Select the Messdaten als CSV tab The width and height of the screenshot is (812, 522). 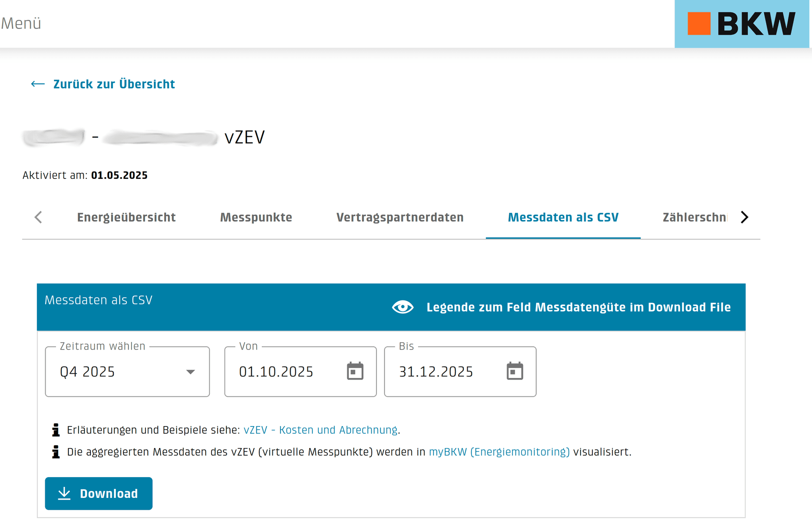click(x=563, y=217)
